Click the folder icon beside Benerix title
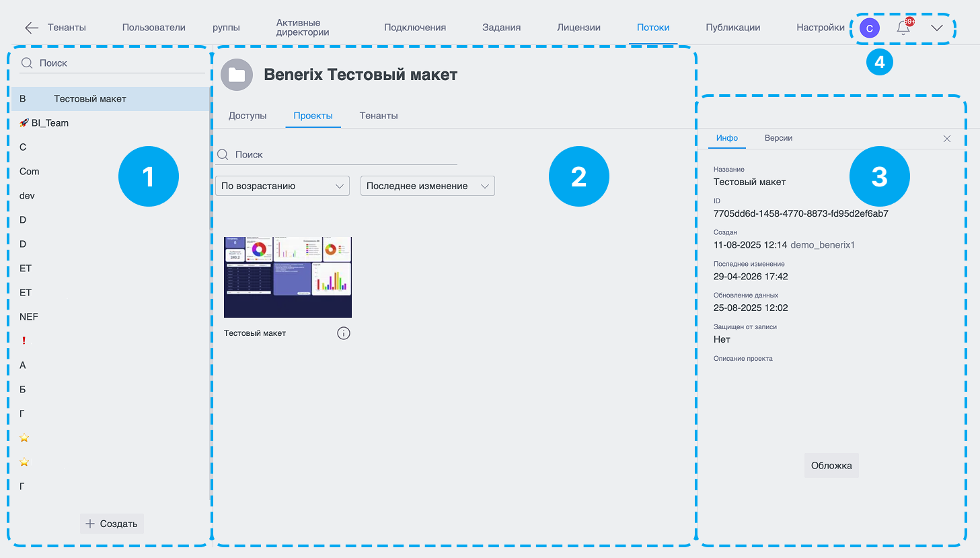 pyautogui.click(x=237, y=75)
